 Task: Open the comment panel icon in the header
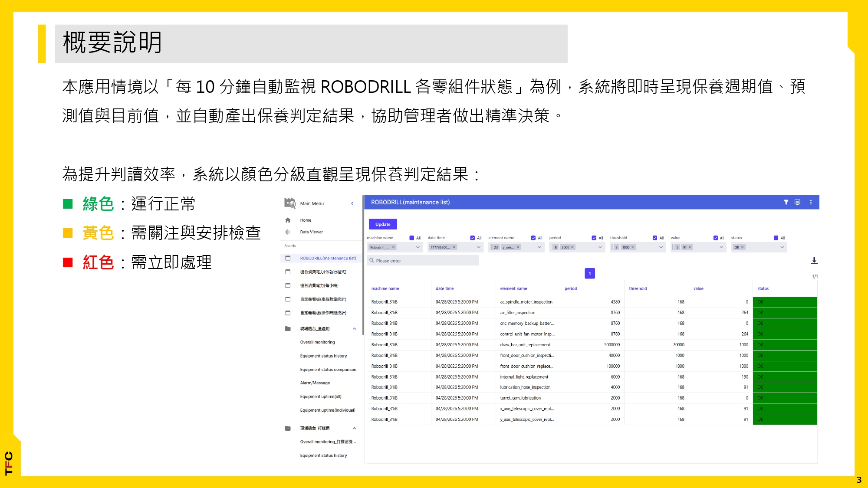(x=797, y=202)
